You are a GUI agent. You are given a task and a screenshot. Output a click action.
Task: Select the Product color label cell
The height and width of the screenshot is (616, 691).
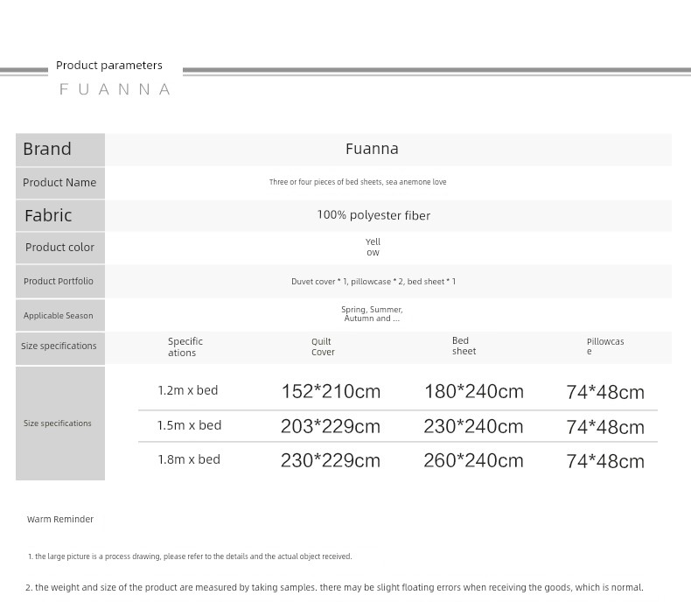click(59, 248)
